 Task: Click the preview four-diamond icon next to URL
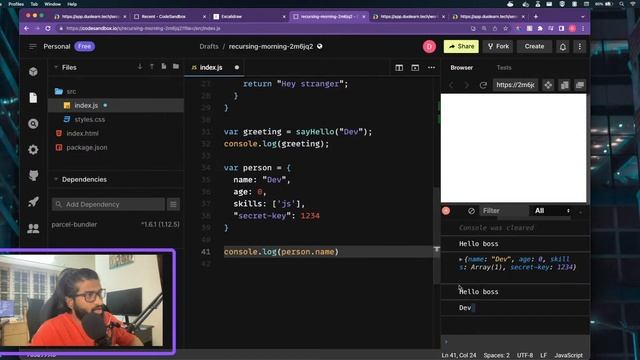pyautogui.click(x=548, y=85)
